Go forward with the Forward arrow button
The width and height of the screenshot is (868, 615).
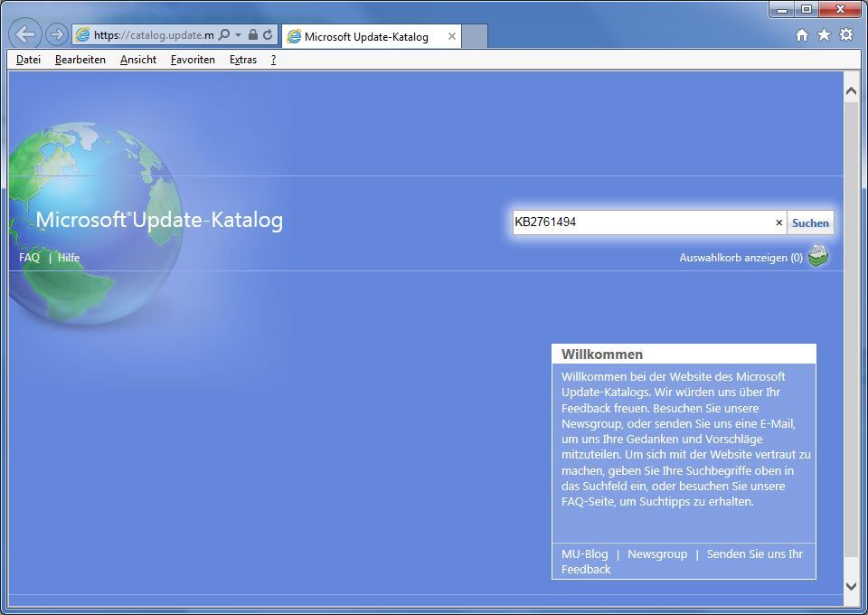[x=56, y=35]
